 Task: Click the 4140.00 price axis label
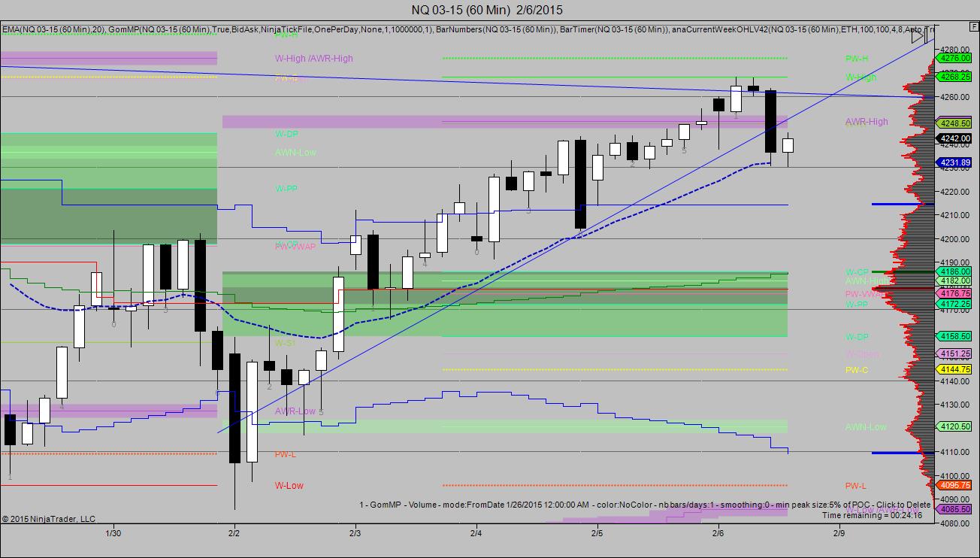coord(954,381)
